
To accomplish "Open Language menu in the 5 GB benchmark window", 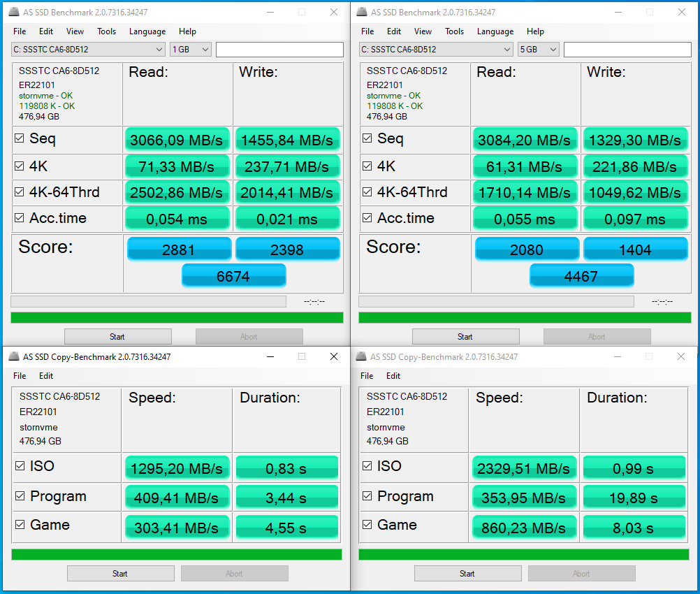I will coord(495,31).
